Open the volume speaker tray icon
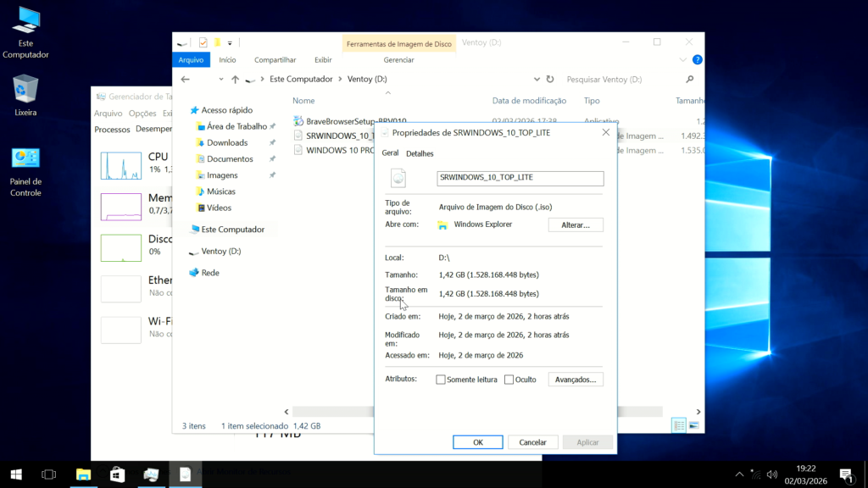Image resolution: width=868 pixels, height=488 pixels. (771, 474)
